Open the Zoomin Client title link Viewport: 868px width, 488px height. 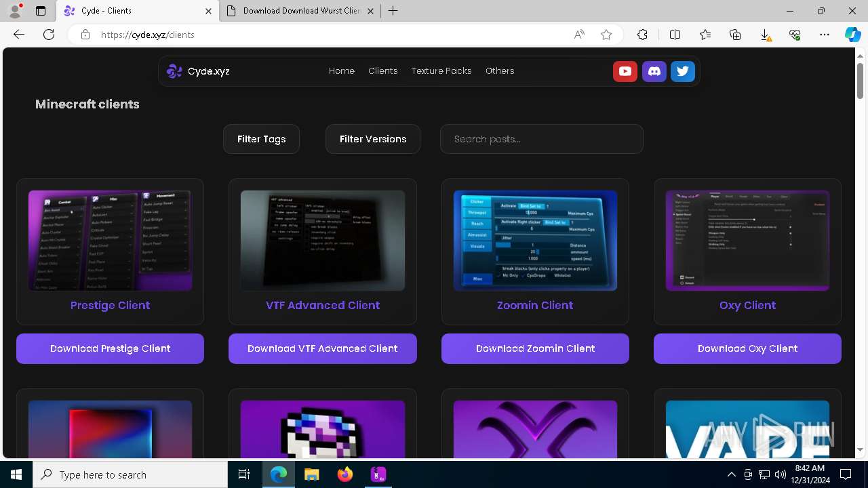[535, 306]
